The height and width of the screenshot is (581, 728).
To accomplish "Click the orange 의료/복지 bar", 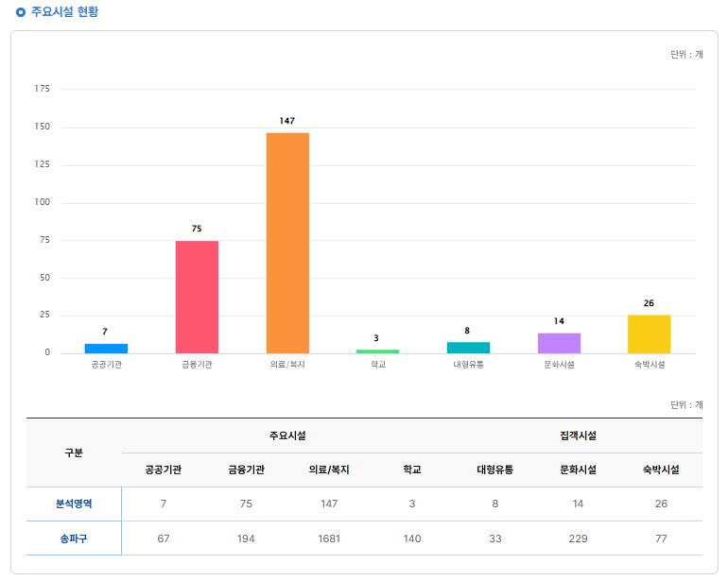I will tap(287, 243).
